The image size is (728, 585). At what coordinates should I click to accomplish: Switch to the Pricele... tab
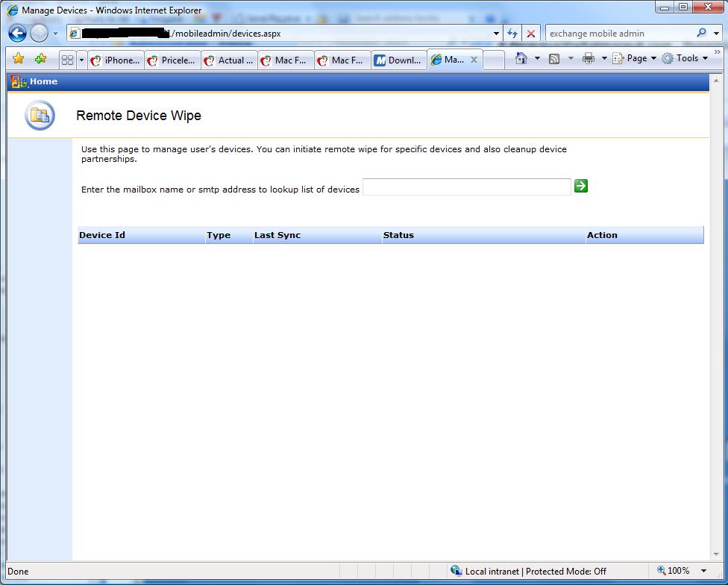(172, 60)
